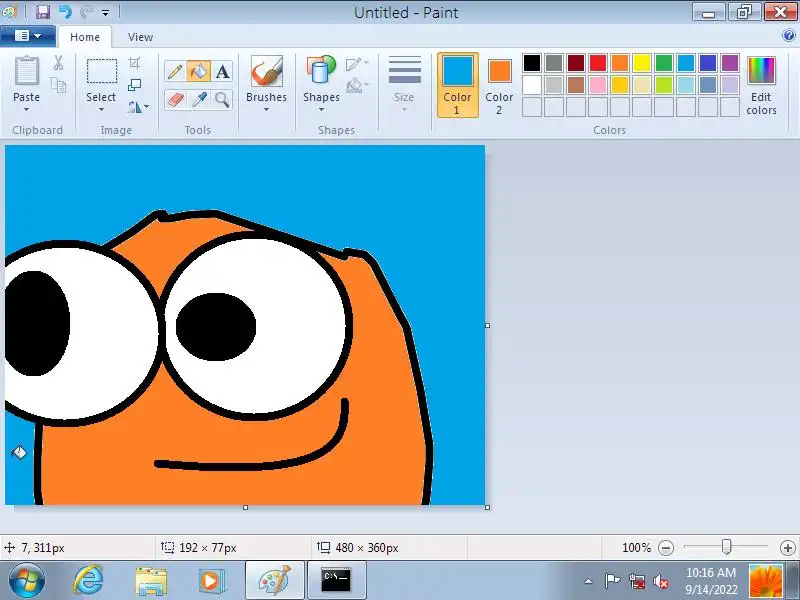The image size is (800, 600).
Task: Select the Pencil tool
Action: [x=174, y=72]
